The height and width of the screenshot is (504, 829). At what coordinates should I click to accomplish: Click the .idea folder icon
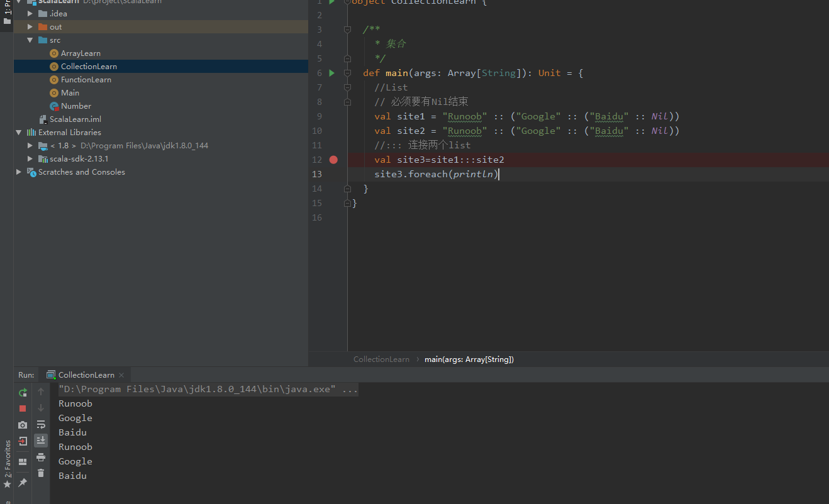43,13
